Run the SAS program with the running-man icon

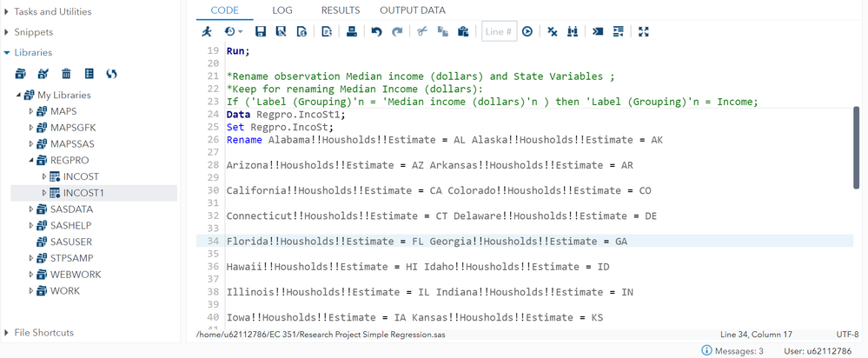(x=207, y=31)
